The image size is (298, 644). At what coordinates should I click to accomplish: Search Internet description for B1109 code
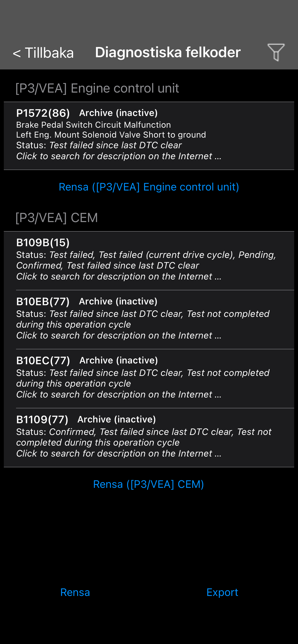119,453
